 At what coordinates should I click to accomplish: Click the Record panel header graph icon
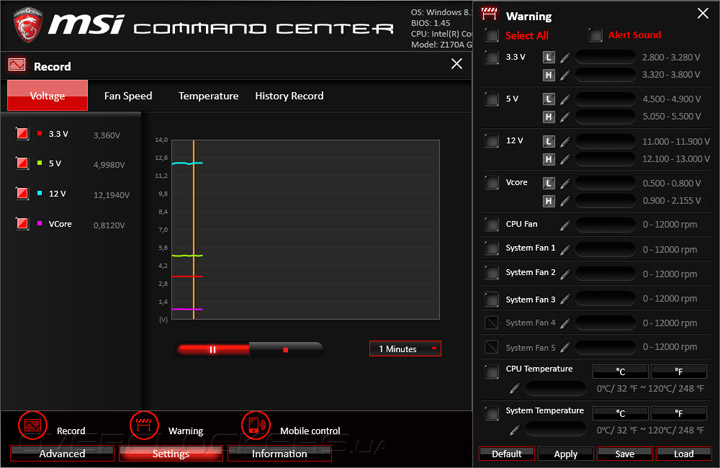[17, 65]
